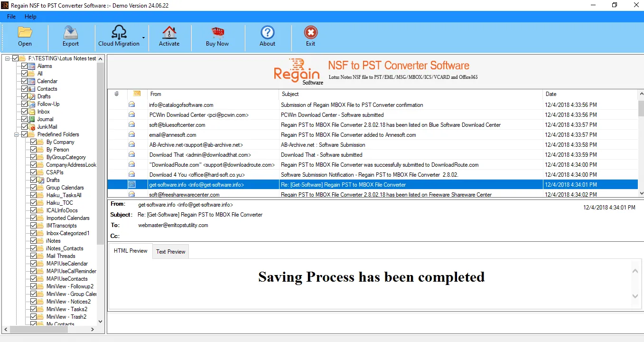Collapse the Predefined Folders tree node
This screenshot has height=342, width=644.
17,134
